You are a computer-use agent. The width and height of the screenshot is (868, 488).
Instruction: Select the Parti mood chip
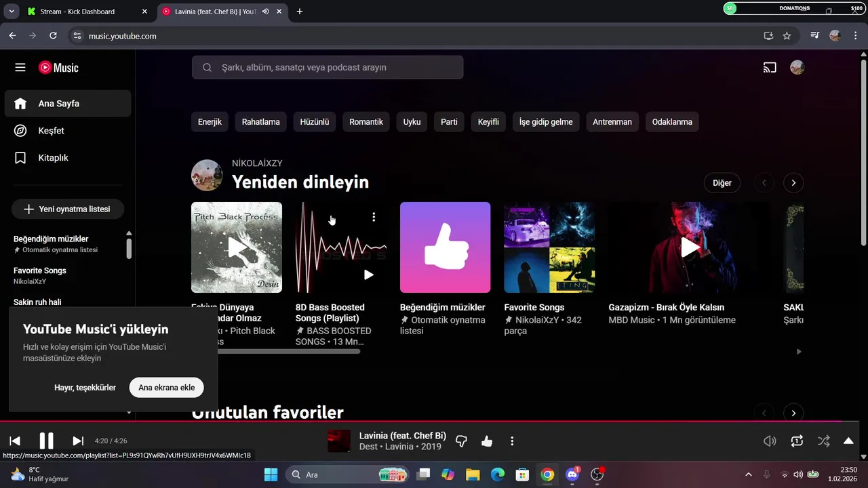(449, 122)
